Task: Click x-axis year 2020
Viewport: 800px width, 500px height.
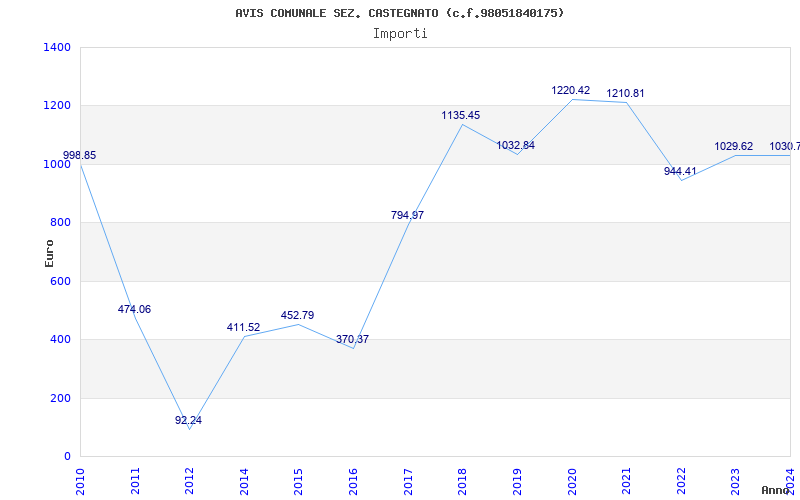Action: (571, 481)
